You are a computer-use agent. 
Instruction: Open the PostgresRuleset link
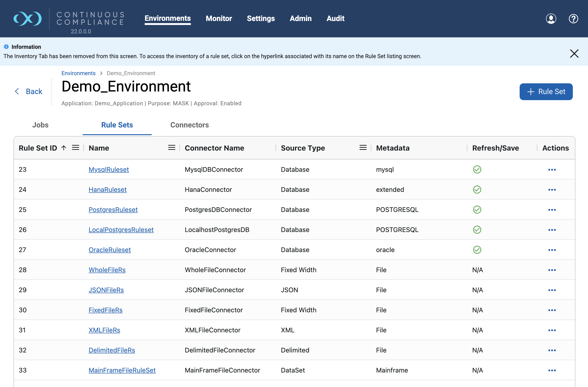pos(113,210)
